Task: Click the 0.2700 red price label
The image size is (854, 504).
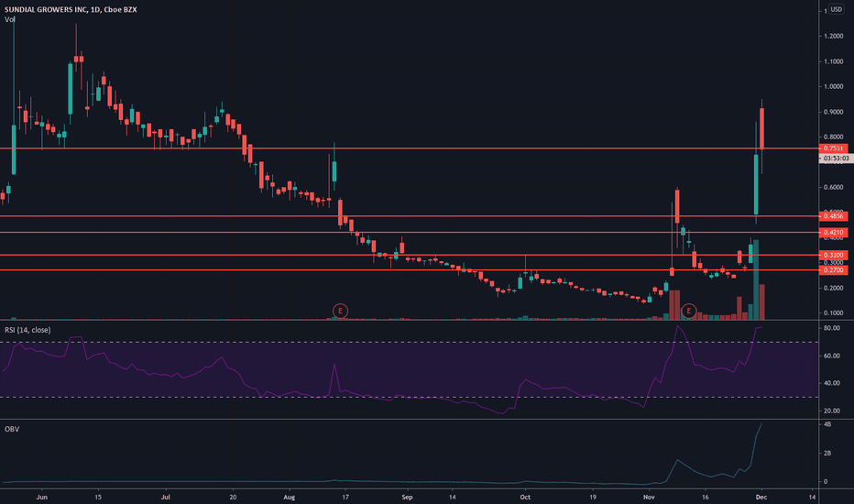Action: 833,270
